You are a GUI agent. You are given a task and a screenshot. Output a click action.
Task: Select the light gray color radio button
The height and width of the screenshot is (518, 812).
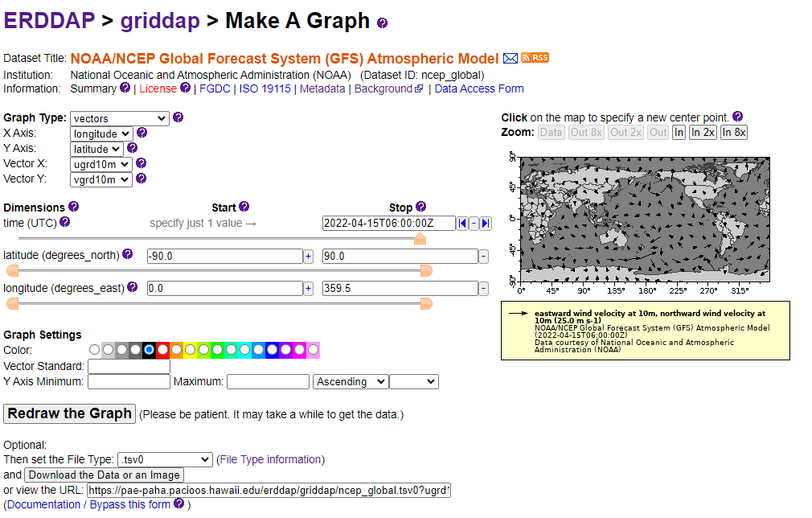(109, 350)
